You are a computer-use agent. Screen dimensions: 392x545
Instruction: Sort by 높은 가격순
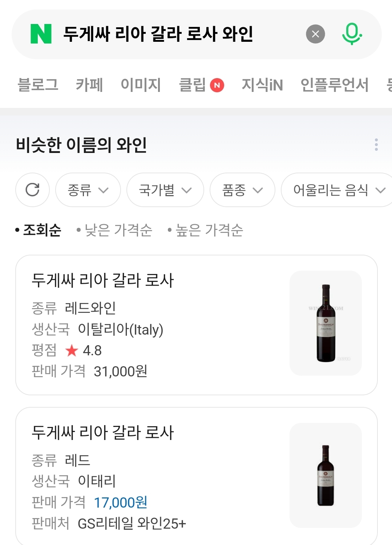point(209,230)
